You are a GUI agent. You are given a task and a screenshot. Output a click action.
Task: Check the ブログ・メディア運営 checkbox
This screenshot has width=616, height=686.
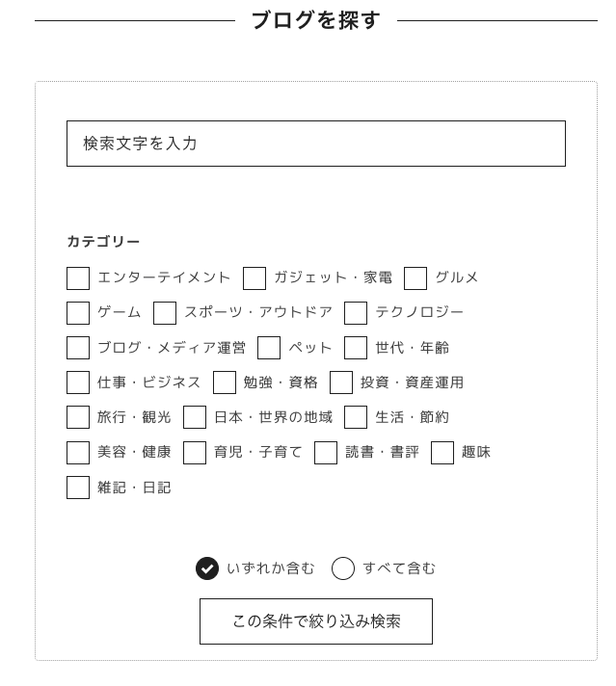click(x=78, y=348)
